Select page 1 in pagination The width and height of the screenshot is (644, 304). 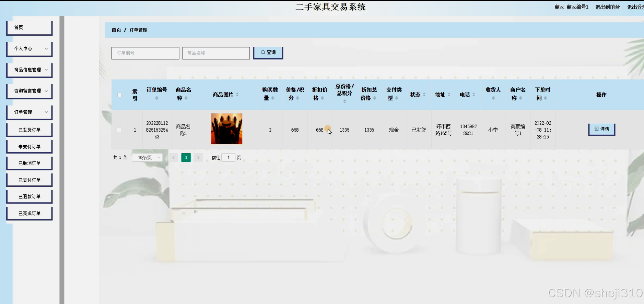pos(186,158)
